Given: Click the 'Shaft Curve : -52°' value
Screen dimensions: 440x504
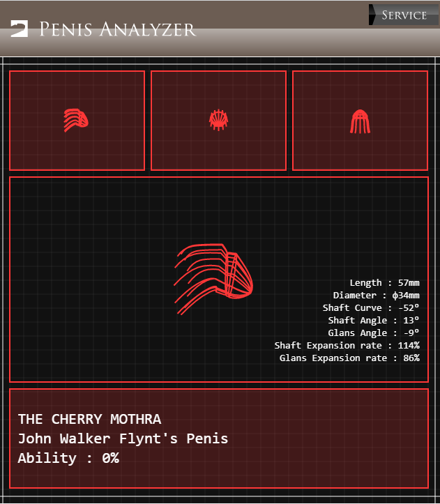Looking at the screenshot, I should [x=371, y=308].
